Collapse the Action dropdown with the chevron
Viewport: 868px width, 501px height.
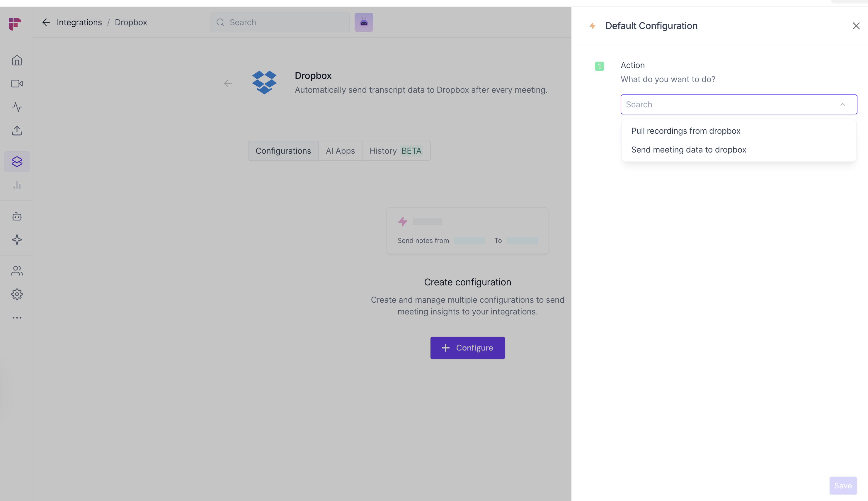point(842,105)
